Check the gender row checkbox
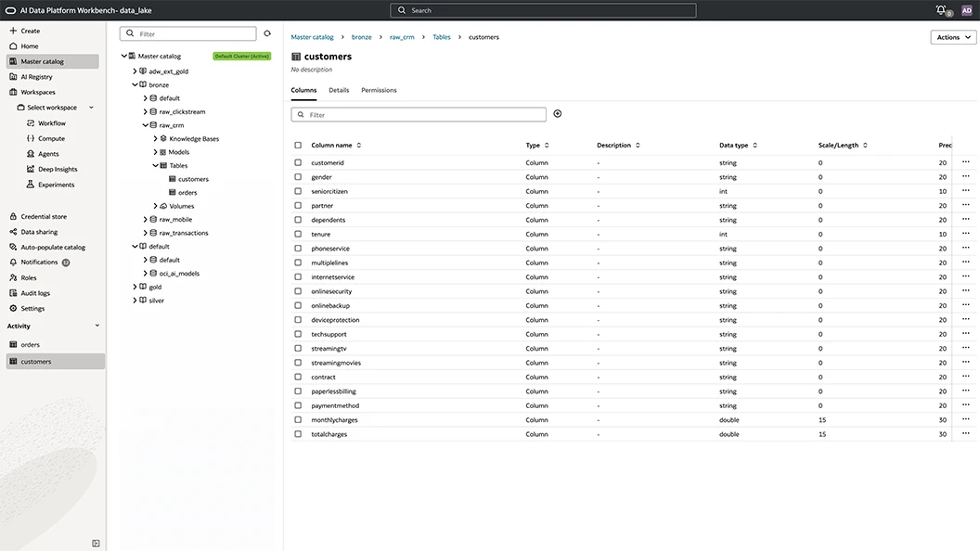Viewport: 980px width, 551px height. pos(298,177)
